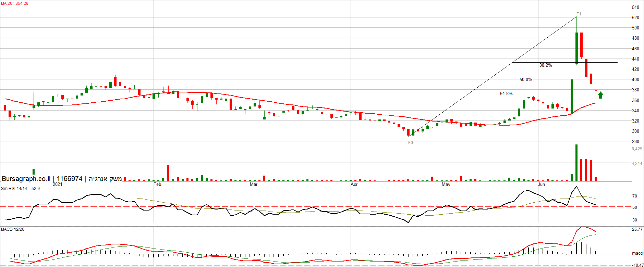Select the 38.2% Fibonacci retracement label
This screenshot has height=267, width=644.
click(x=545, y=65)
